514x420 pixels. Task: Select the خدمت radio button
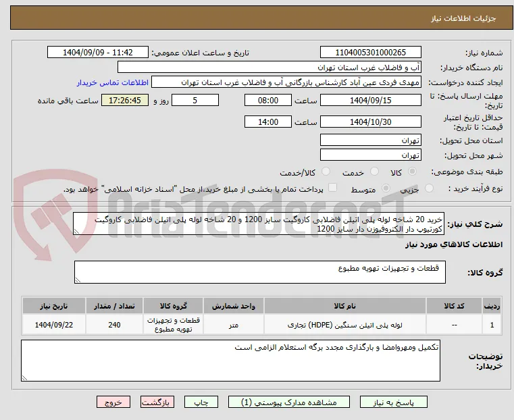[x=374, y=172]
